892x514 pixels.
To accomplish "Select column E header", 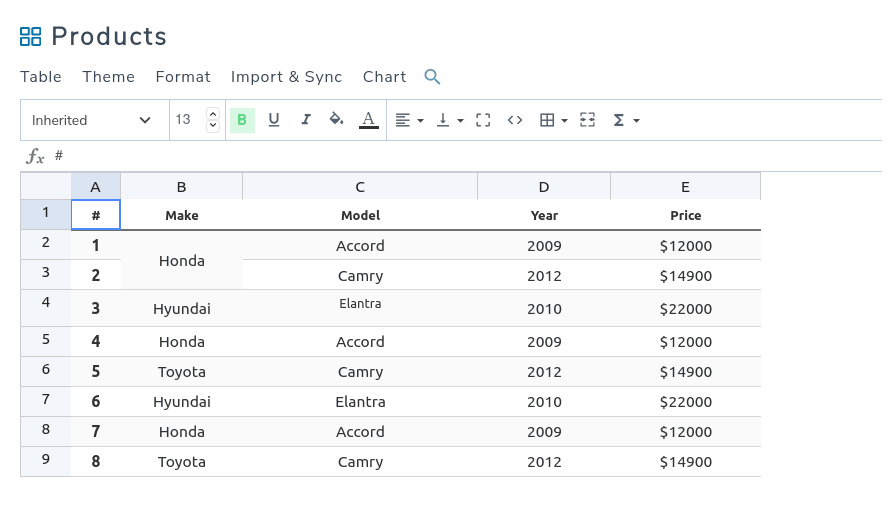I will [685, 186].
